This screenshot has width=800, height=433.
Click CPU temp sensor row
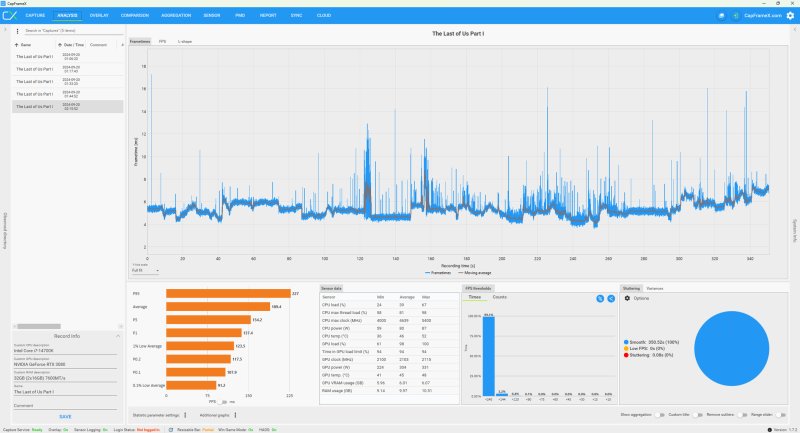(x=389, y=336)
